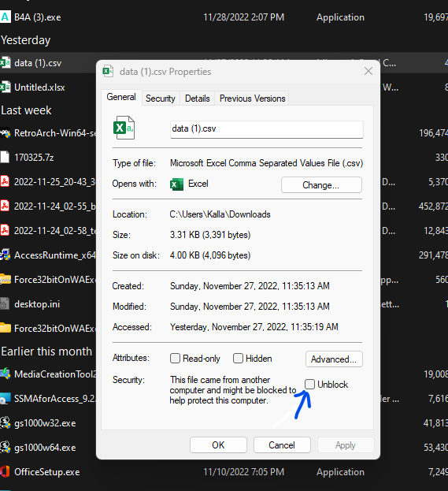The image size is (448, 491).
Task: Close the data (1).csv Properties dialog
Action: point(368,71)
